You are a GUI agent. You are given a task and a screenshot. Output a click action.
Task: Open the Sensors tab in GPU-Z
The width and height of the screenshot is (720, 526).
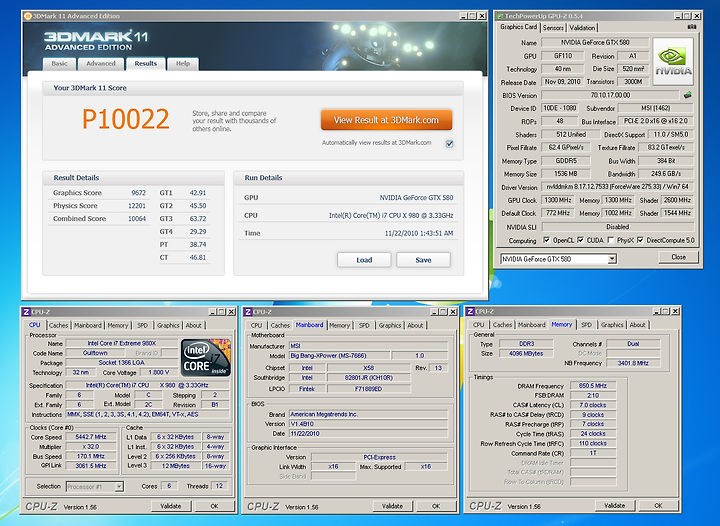pos(553,28)
